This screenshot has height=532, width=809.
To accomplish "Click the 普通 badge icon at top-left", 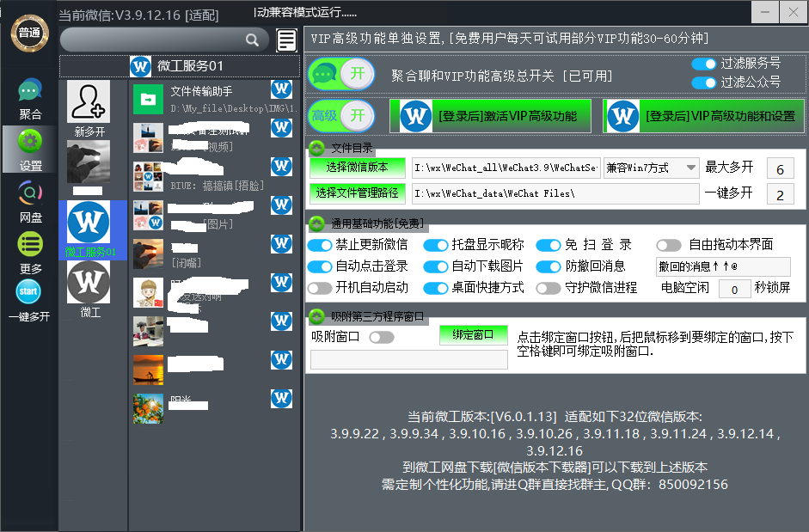I will tap(29, 33).
